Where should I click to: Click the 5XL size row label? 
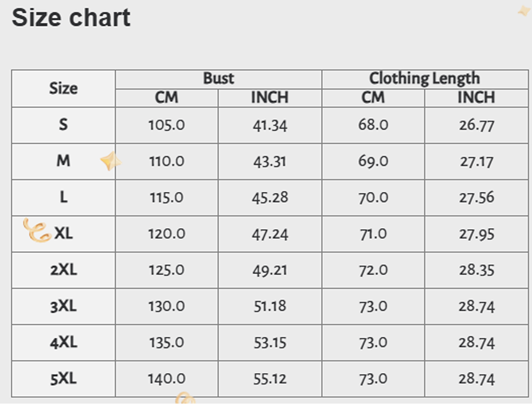(63, 379)
